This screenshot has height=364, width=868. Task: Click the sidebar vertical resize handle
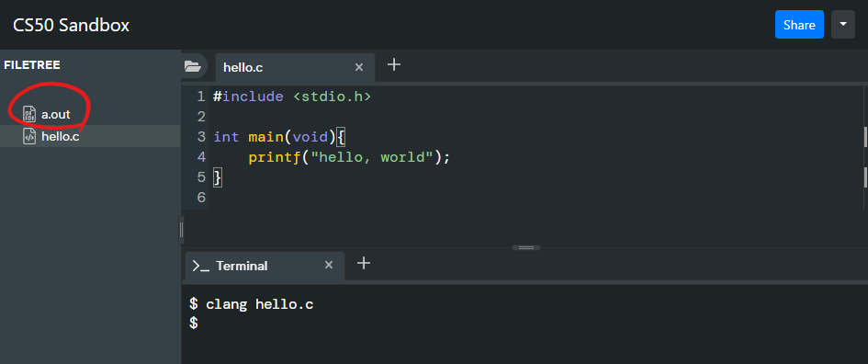coord(181,230)
